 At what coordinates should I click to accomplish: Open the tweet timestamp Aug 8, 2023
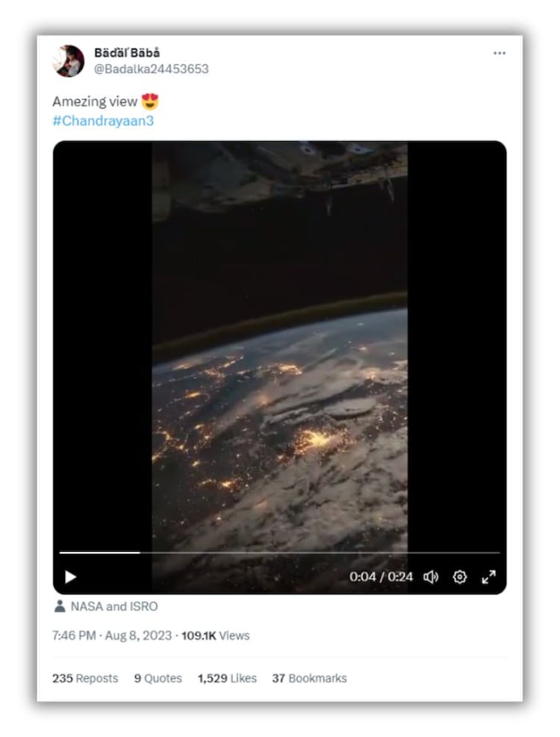pyautogui.click(x=112, y=635)
